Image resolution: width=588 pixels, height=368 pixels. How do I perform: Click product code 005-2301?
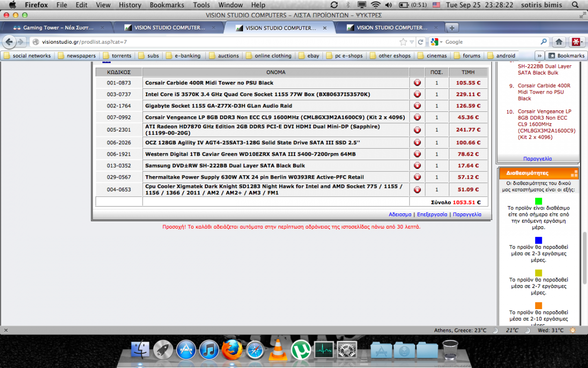[119, 130]
